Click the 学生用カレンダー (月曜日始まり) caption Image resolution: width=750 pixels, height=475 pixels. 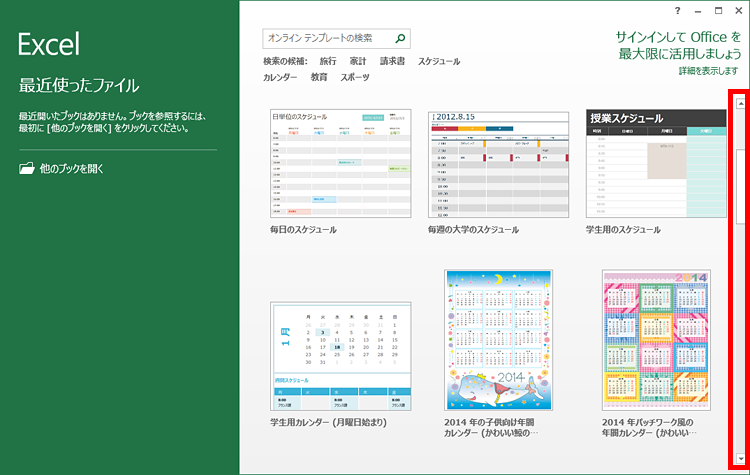pos(329,422)
